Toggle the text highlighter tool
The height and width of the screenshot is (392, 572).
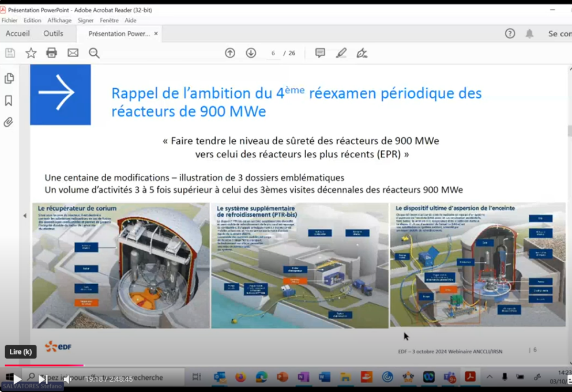pos(341,52)
